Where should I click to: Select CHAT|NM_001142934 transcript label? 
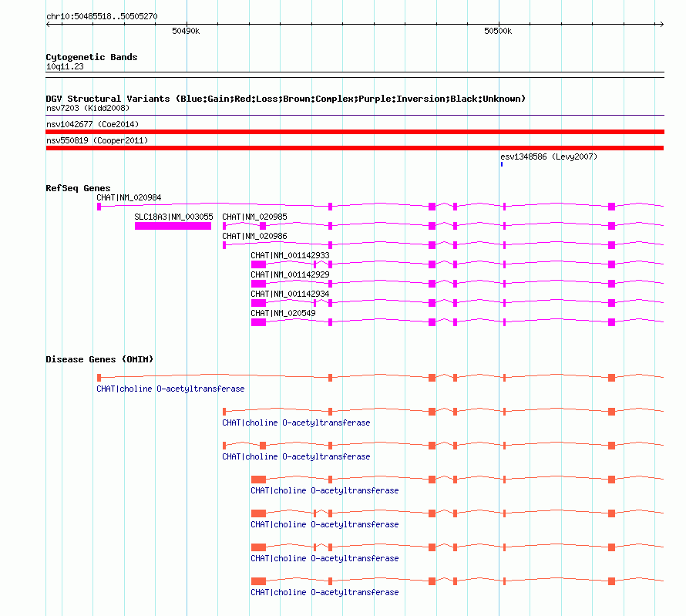coord(290,294)
